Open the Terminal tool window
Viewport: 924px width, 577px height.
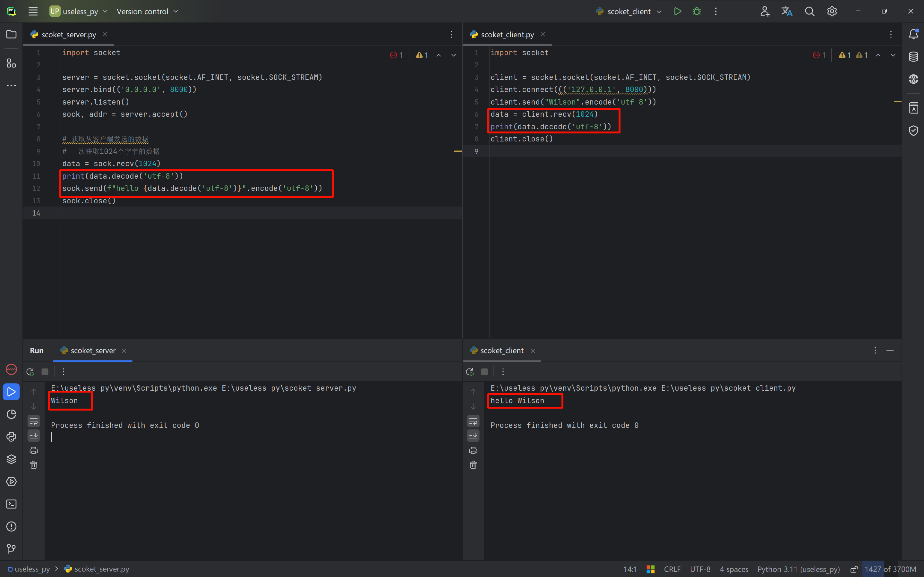(x=12, y=504)
